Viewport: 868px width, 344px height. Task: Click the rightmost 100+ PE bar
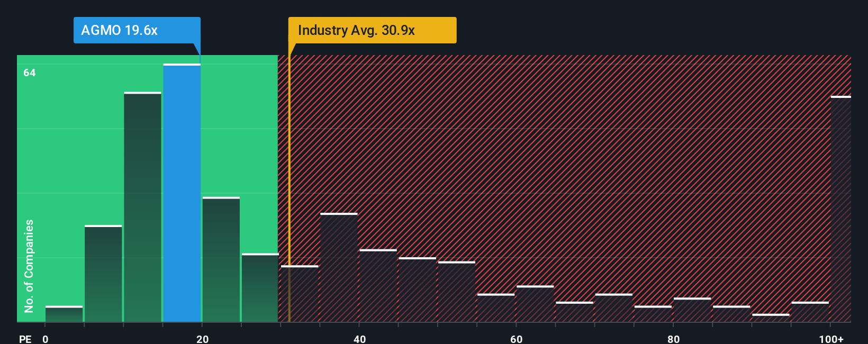point(840,209)
